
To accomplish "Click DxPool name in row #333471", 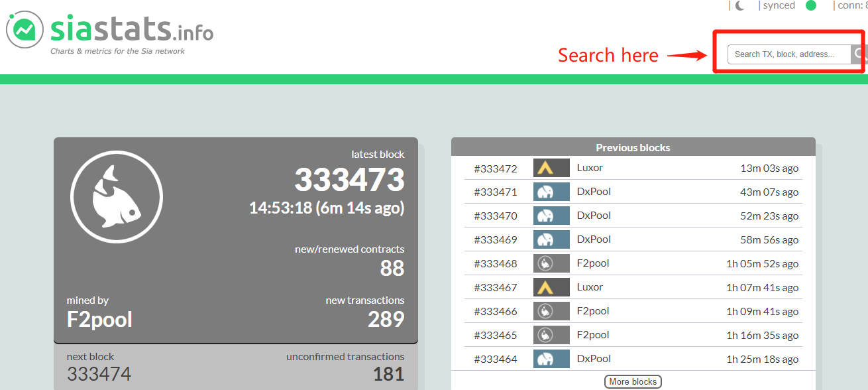I will click(594, 192).
